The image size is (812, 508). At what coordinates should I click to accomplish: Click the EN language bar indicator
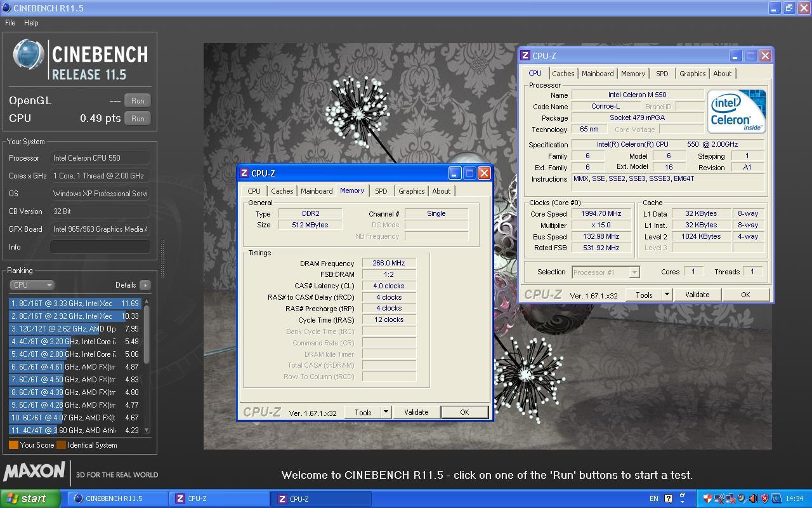coord(654,498)
